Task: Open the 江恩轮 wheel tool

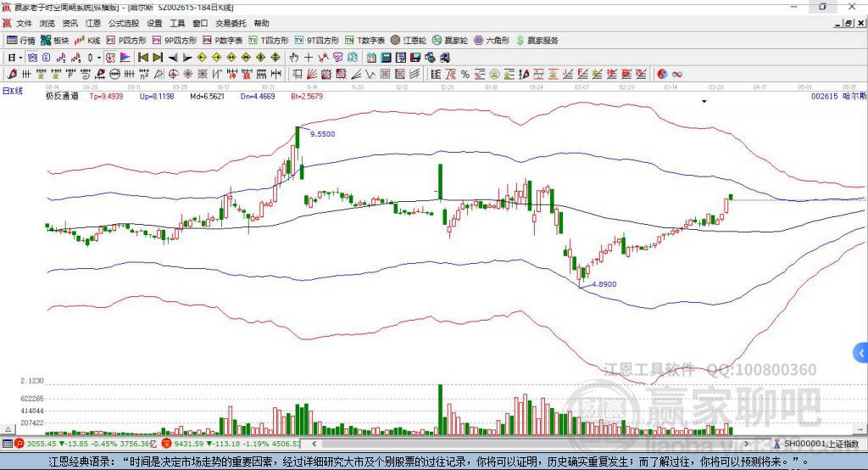Action: (409, 41)
